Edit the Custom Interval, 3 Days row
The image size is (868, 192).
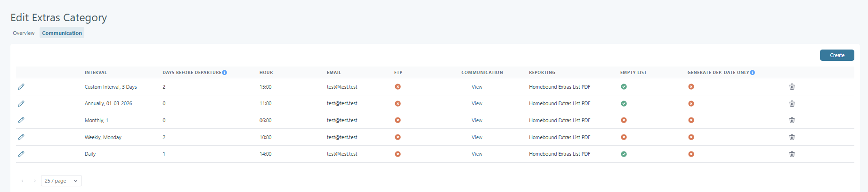pyautogui.click(x=21, y=87)
